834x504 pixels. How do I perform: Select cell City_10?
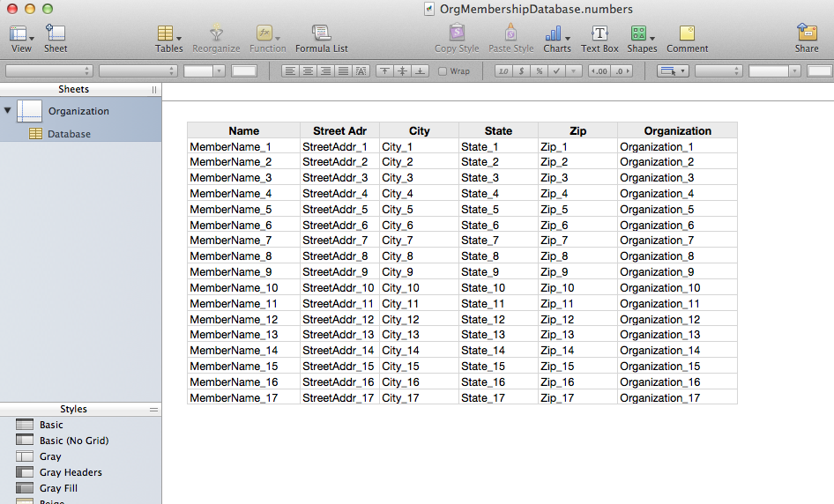pos(419,287)
